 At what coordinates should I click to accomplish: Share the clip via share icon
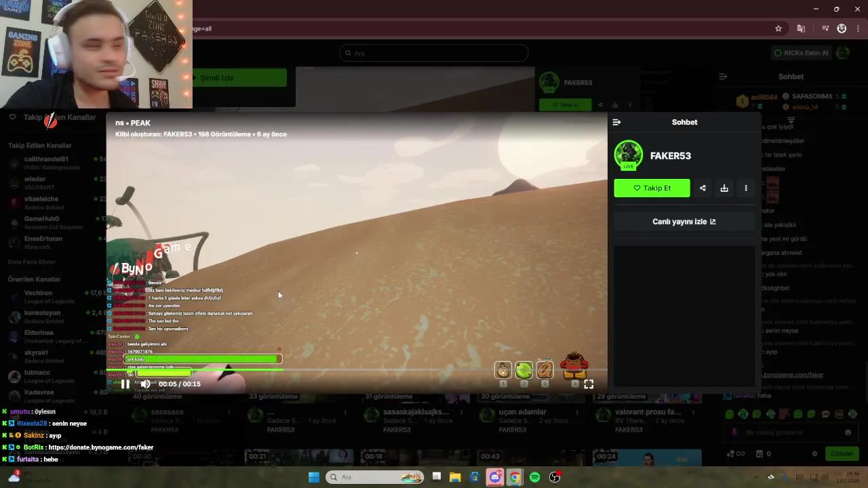tap(703, 188)
